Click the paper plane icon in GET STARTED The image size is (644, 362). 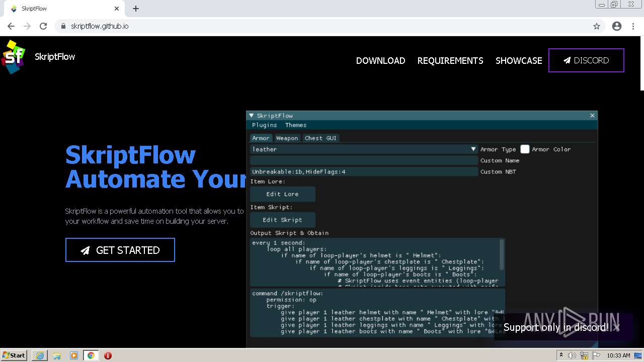[85, 250]
